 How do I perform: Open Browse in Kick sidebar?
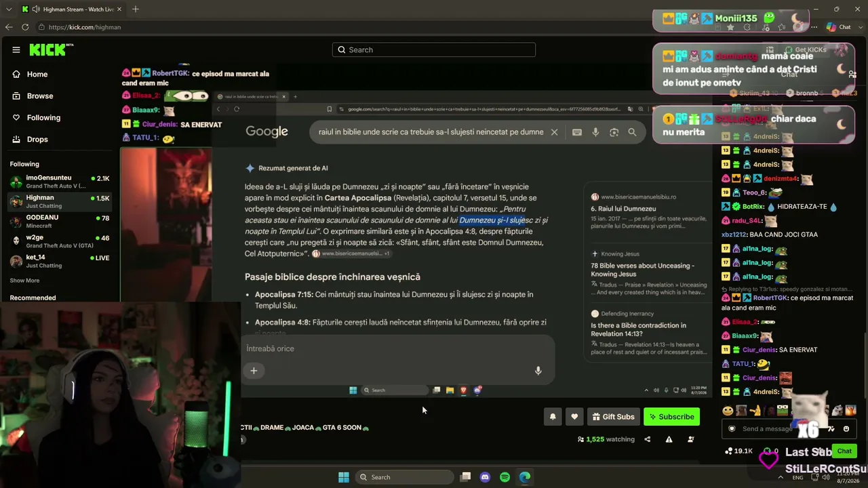tap(33, 96)
